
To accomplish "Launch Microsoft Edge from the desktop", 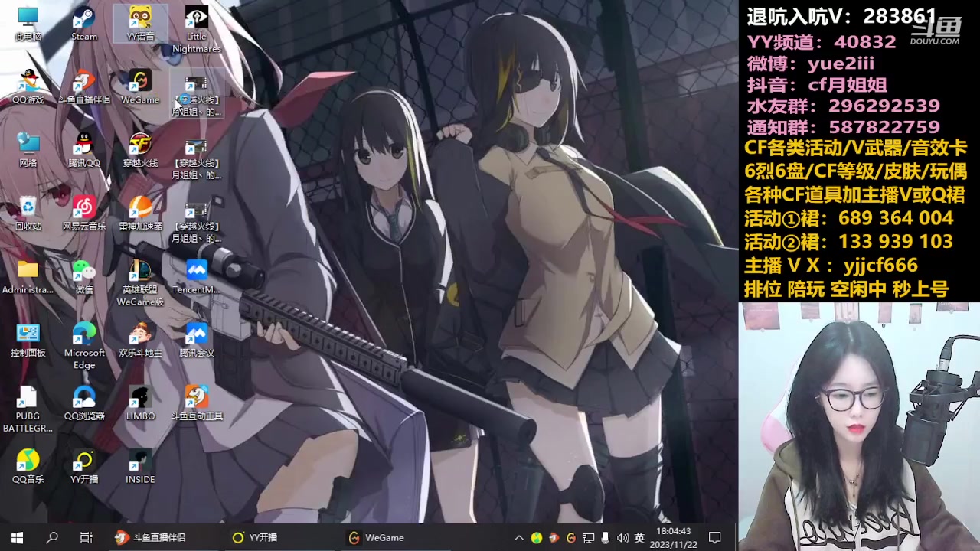I will [x=84, y=346].
